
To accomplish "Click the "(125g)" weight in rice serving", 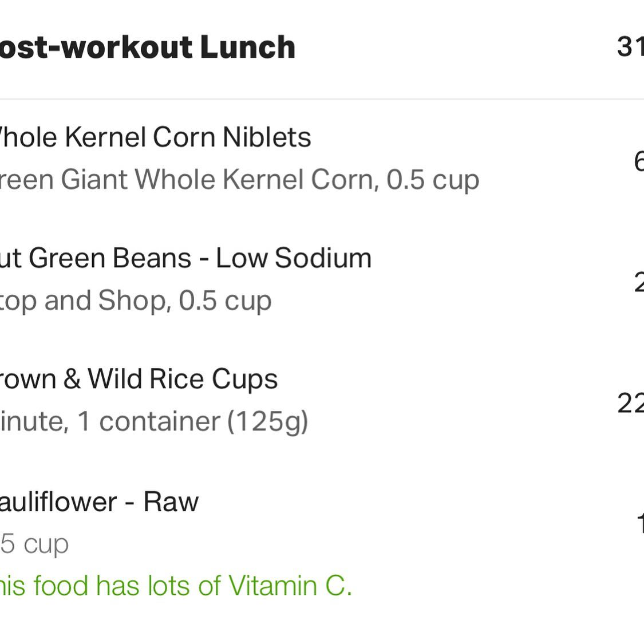I will tap(267, 422).
